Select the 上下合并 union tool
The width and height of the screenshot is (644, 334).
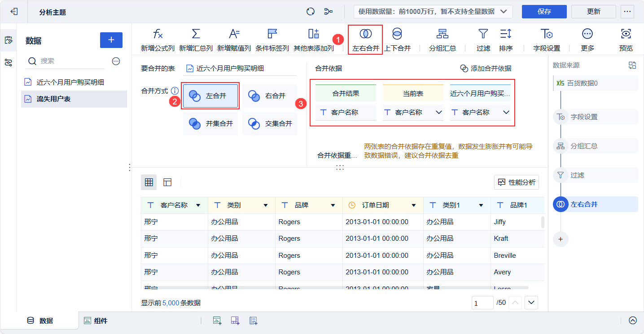tap(397, 40)
